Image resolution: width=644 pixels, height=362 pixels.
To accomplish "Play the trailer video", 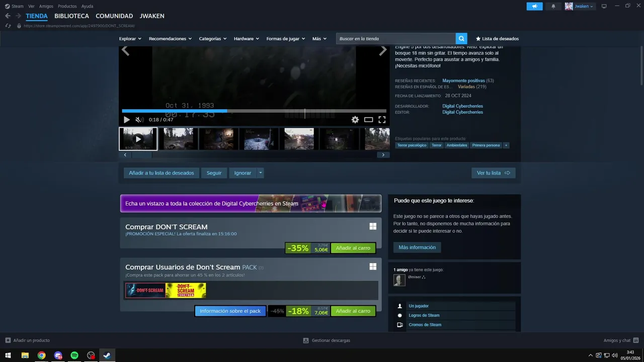I will [126, 120].
